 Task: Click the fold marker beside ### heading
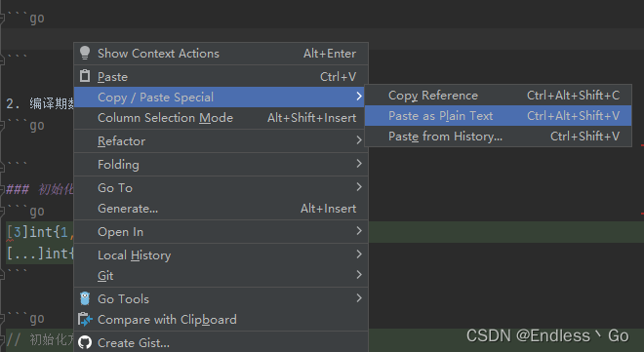tap(2, 189)
